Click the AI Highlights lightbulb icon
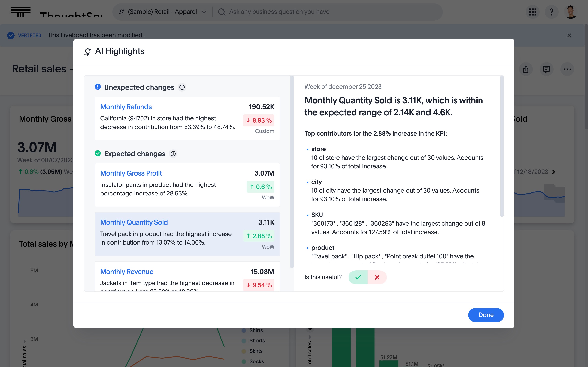The image size is (588, 367). (x=88, y=51)
